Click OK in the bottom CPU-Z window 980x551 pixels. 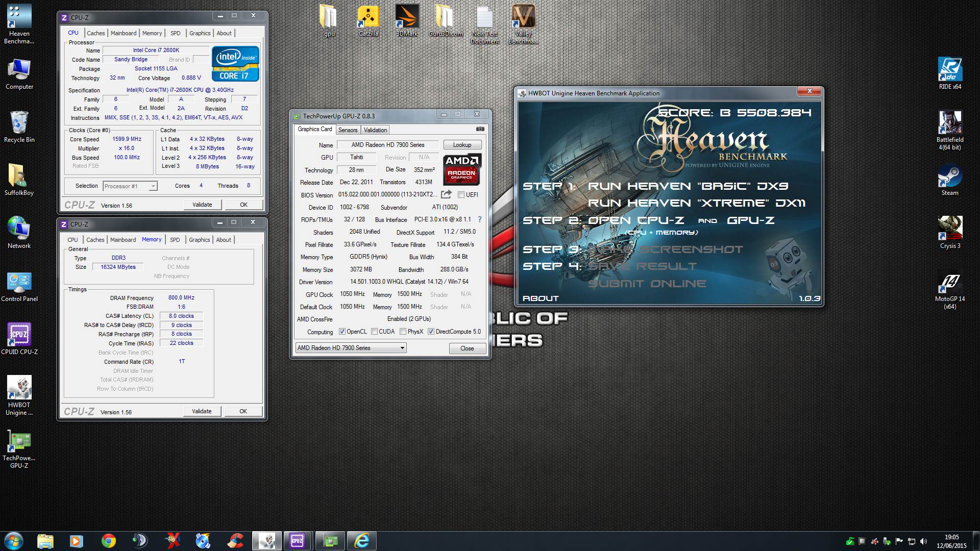243,411
